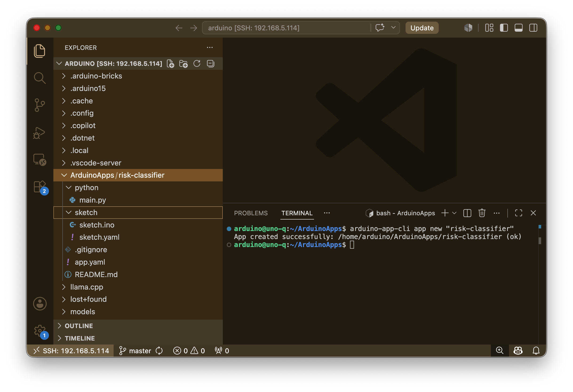Viewport: 573px width, 392px height.
Task: Synchronize changes in status bar
Action: tap(159, 351)
